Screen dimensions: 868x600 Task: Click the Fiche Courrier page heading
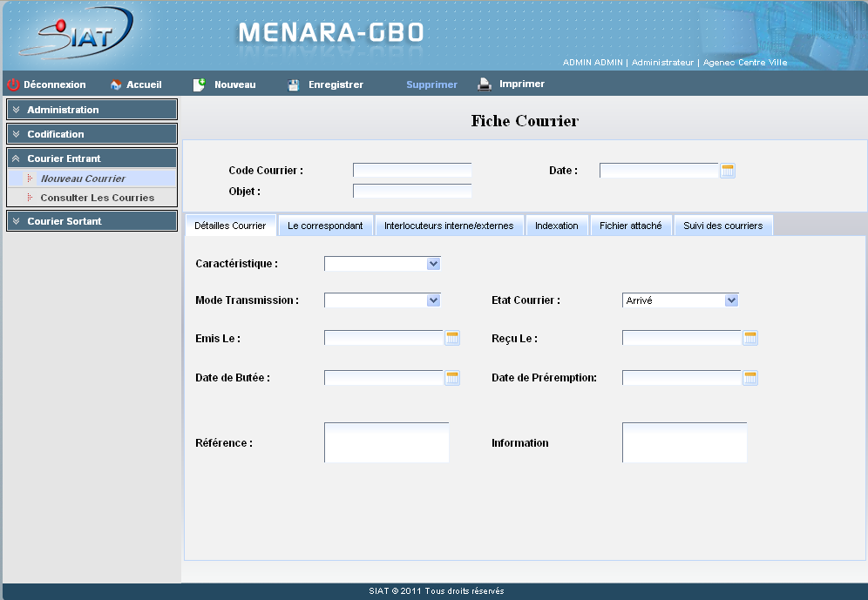pos(525,121)
